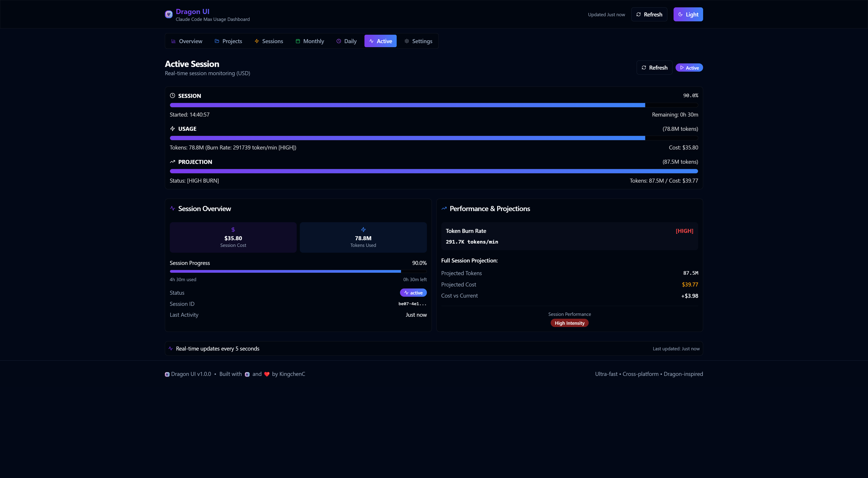868x478 pixels.
Task: Click the trend icon beside Performance & Projections
Action: [444, 208]
